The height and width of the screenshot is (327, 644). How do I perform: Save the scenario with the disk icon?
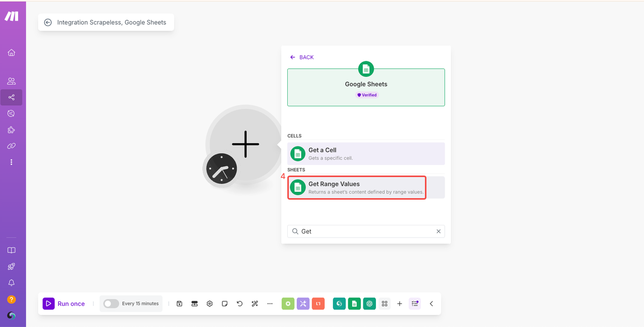(x=179, y=304)
